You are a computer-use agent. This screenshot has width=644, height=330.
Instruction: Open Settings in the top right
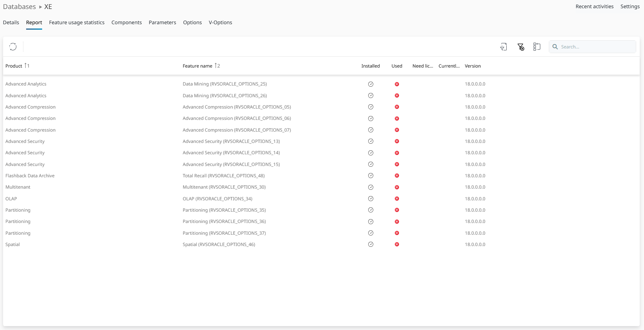[x=630, y=7]
